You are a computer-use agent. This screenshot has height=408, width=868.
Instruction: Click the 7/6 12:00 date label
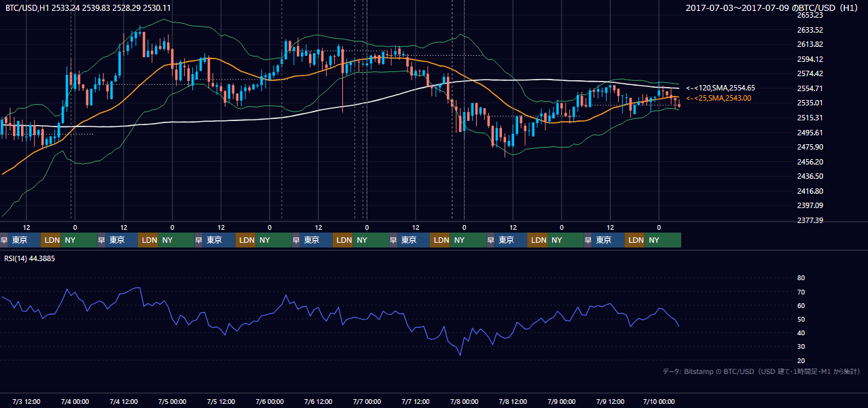[x=319, y=401]
